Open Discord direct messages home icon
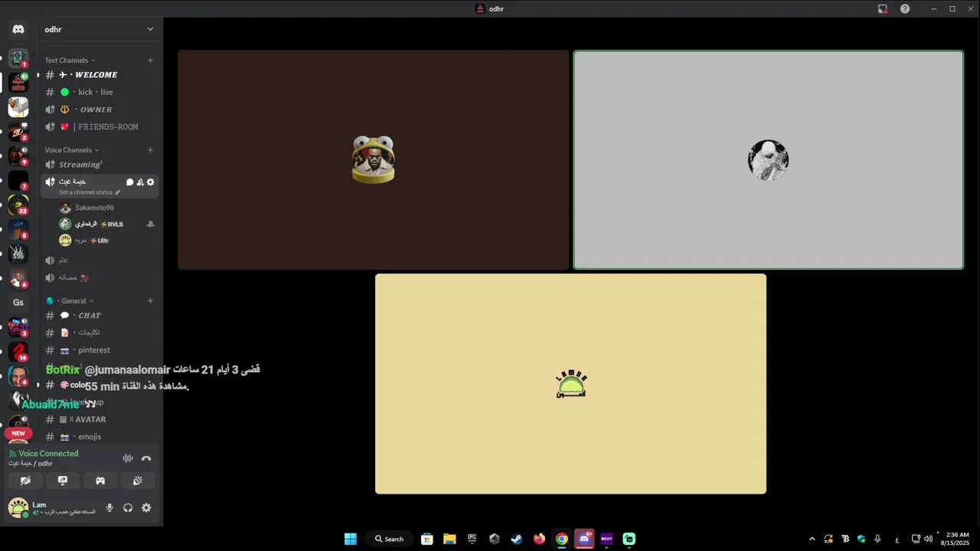Screen dimensions: 980x551 pyautogui.click(x=18, y=29)
